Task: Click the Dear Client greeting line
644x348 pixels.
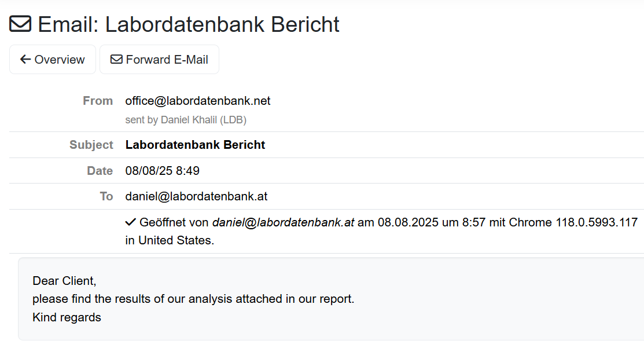Action: pos(64,281)
